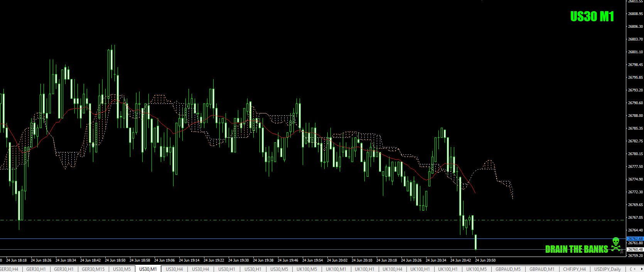Viewport: 644px width, 272px height.
Task: Click the 26777.50 price scale value
Action: pos(635,166)
